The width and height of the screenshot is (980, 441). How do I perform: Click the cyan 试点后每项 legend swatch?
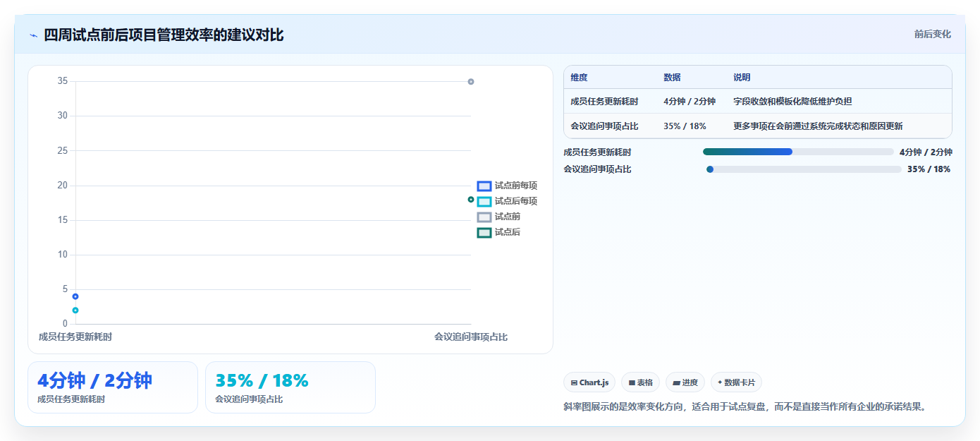point(484,202)
